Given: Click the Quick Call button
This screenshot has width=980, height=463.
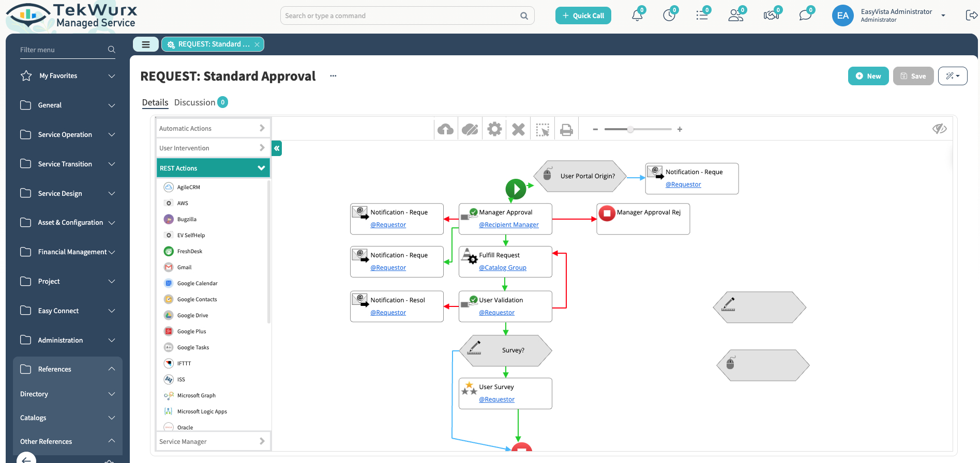Looking at the screenshot, I should [583, 16].
